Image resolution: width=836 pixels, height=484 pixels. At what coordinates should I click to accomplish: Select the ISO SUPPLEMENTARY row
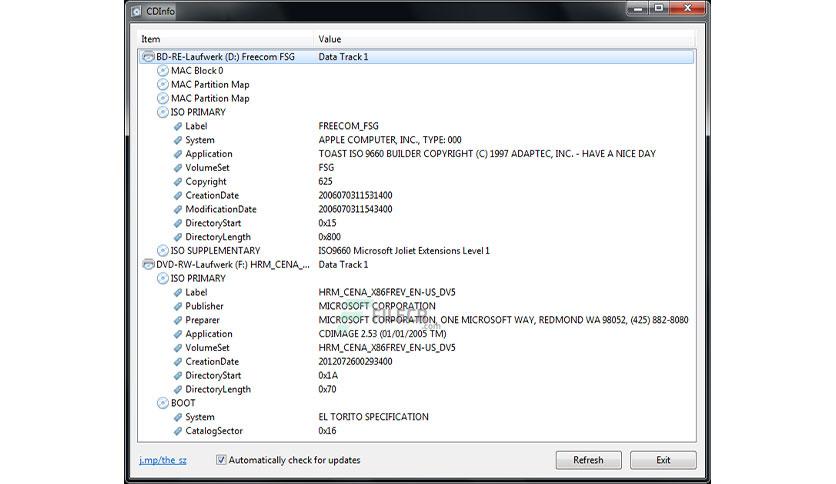(416, 251)
